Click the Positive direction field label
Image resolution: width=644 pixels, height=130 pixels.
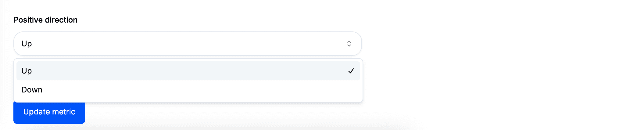click(x=45, y=20)
